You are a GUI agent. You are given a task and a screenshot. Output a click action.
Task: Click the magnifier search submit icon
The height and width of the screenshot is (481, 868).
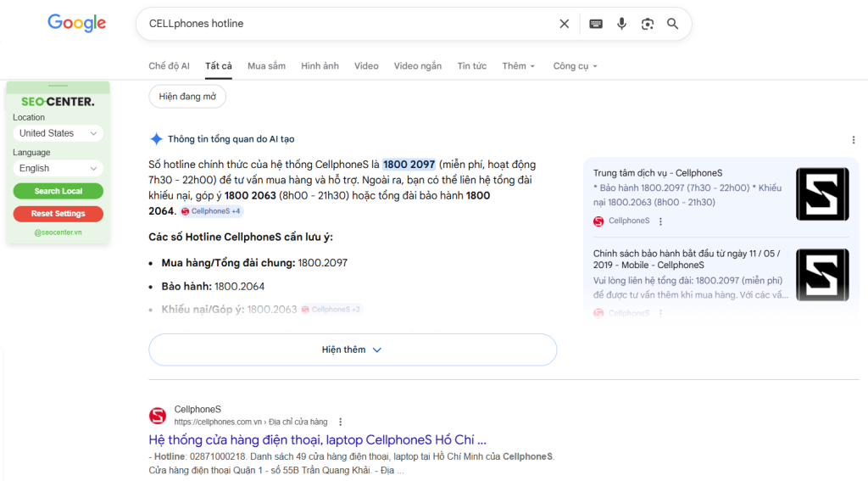[672, 24]
